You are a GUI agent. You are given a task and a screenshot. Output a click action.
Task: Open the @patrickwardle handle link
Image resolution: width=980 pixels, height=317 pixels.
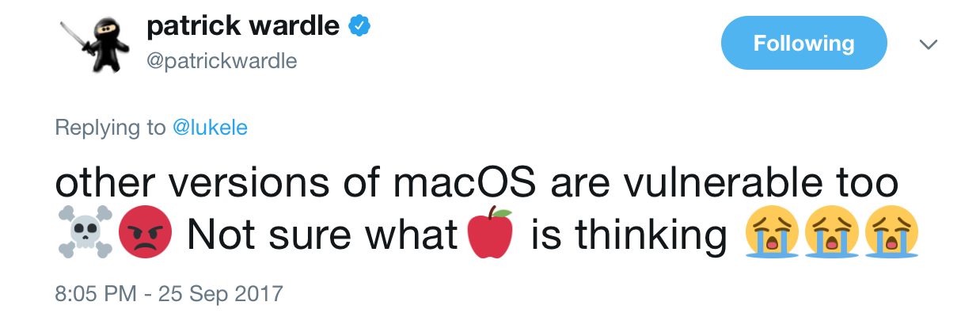click(222, 61)
